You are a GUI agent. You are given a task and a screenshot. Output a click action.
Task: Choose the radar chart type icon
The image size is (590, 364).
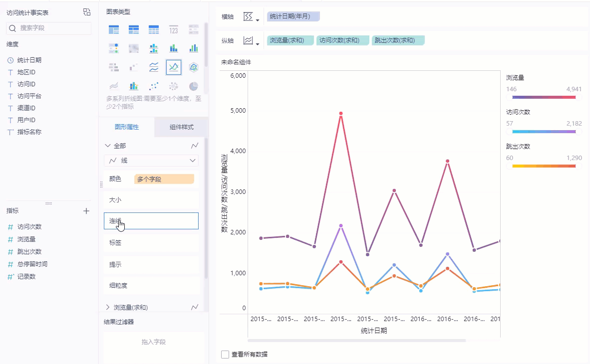pos(194,67)
